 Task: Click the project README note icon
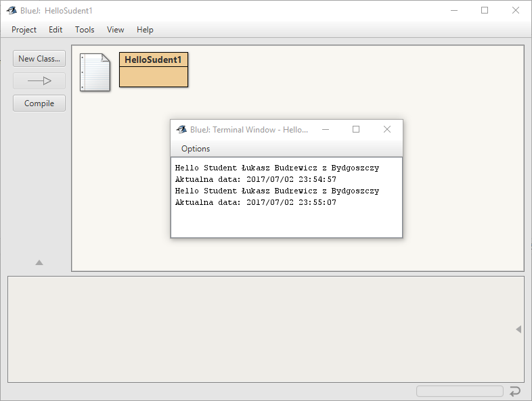(x=95, y=72)
